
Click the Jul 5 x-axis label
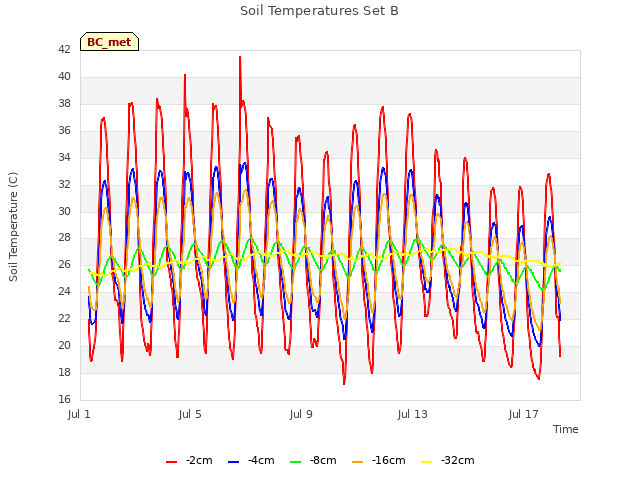190,414
